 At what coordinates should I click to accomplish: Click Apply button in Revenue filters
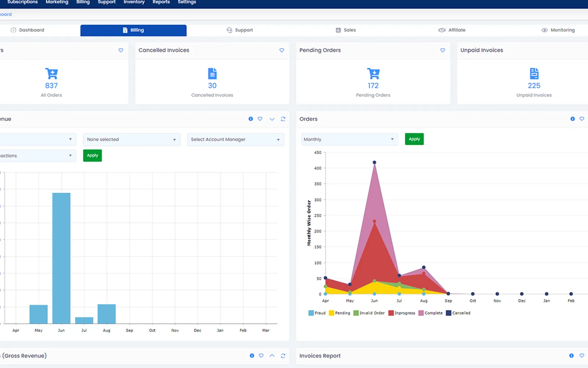(x=93, y=156)
